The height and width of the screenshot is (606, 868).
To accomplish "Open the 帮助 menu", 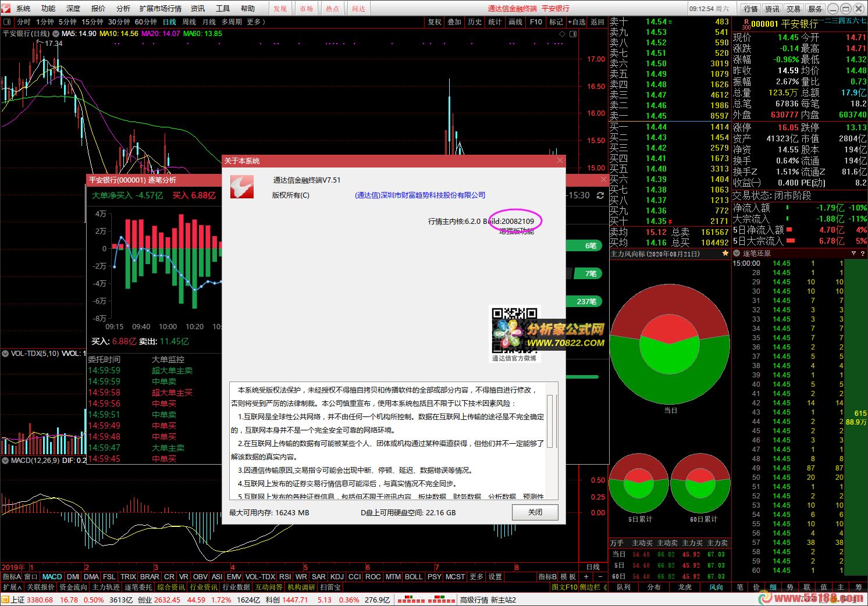I will [248, 9].
